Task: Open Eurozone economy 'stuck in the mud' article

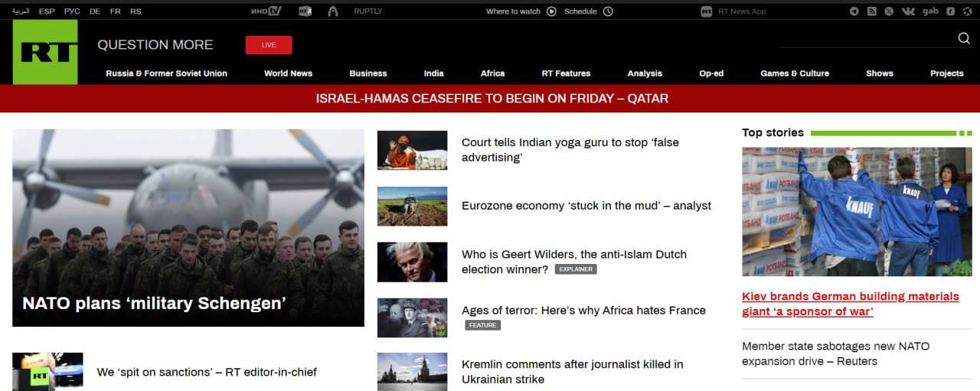Action: pyautogui.click(x=586, y=206)
